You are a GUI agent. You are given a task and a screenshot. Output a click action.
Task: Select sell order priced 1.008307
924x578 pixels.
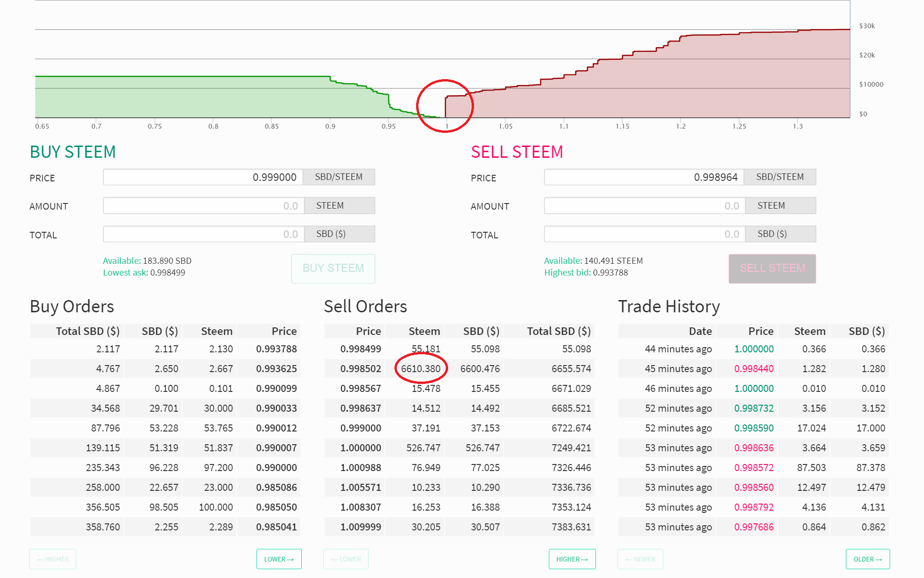pyautogui.click(x=459, y=507)
